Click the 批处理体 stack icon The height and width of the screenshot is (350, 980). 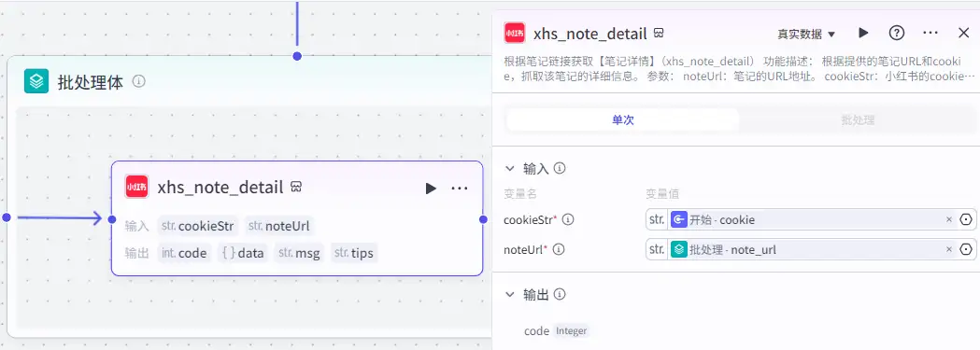(36, 81)
